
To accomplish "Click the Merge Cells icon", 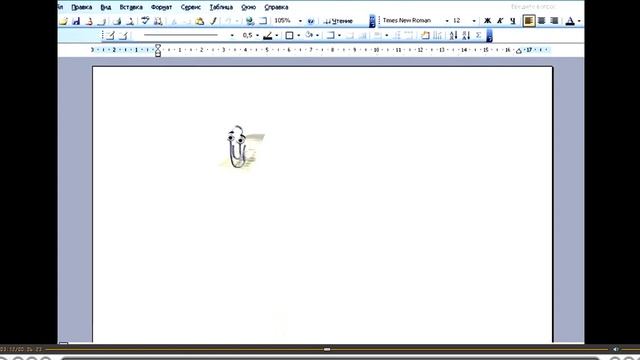I will 350,36.
